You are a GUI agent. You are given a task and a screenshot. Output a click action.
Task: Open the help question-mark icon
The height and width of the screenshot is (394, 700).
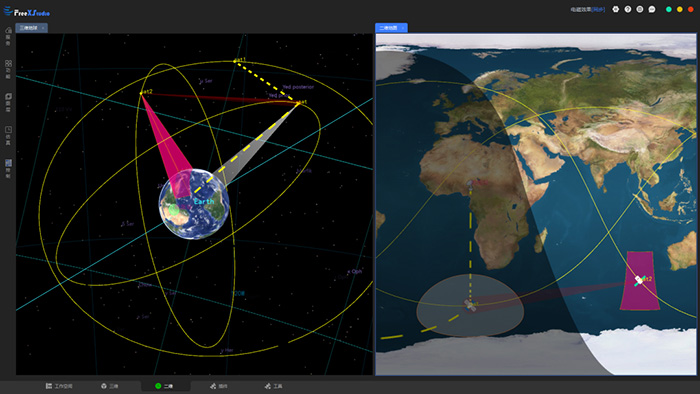pos(628,9)
